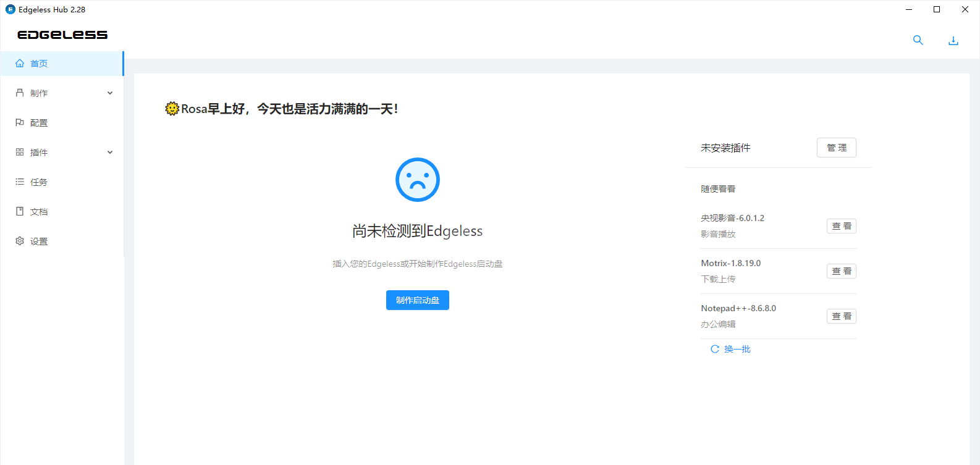The image size is (980, 465).
Task: View the 央视影音-6.0.1.2 plugin
Action: [842, 226]
